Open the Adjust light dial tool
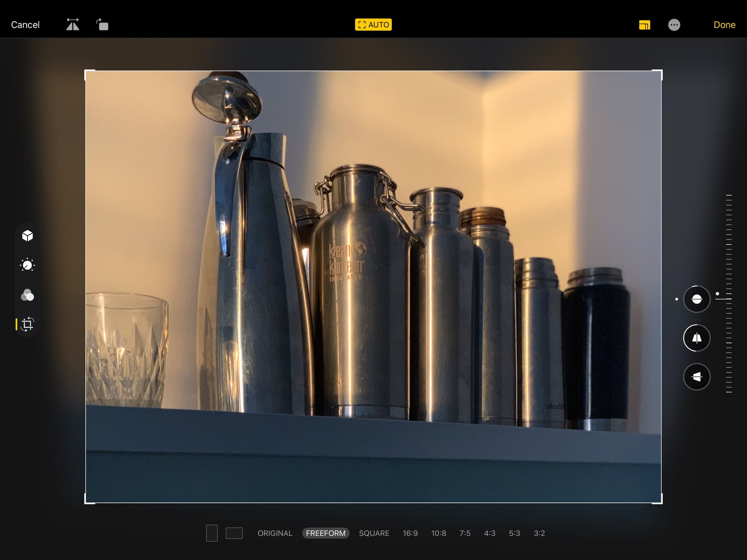The height and width of the screenshot is (560, 747). pos(27,265)
